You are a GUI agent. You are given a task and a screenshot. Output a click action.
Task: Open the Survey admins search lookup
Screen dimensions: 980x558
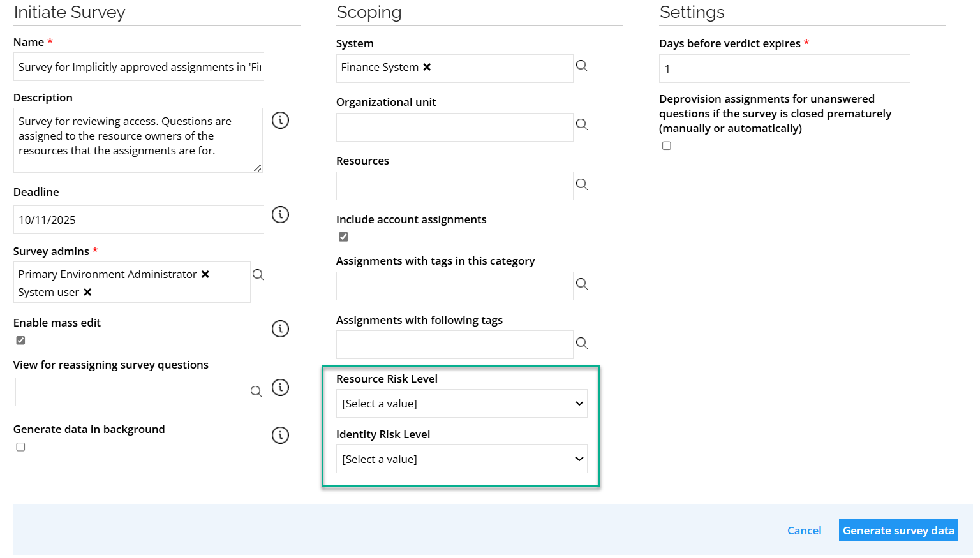point(258,275)
